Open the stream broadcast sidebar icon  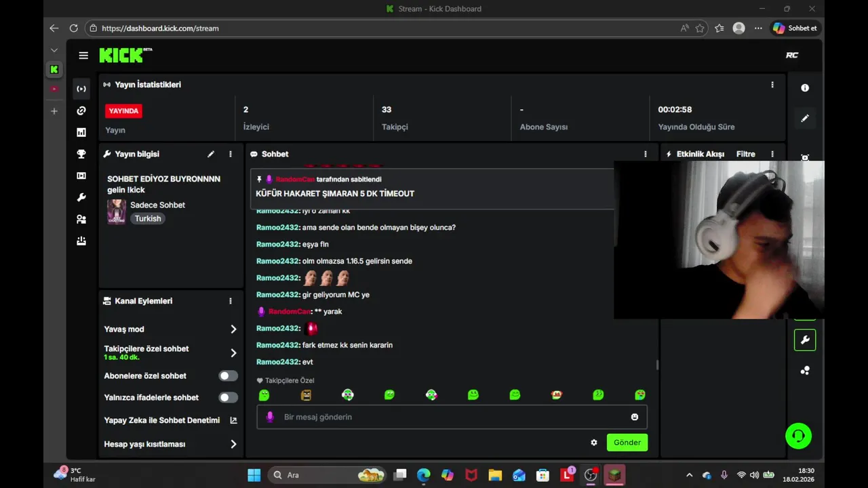(x=81, y=89)
